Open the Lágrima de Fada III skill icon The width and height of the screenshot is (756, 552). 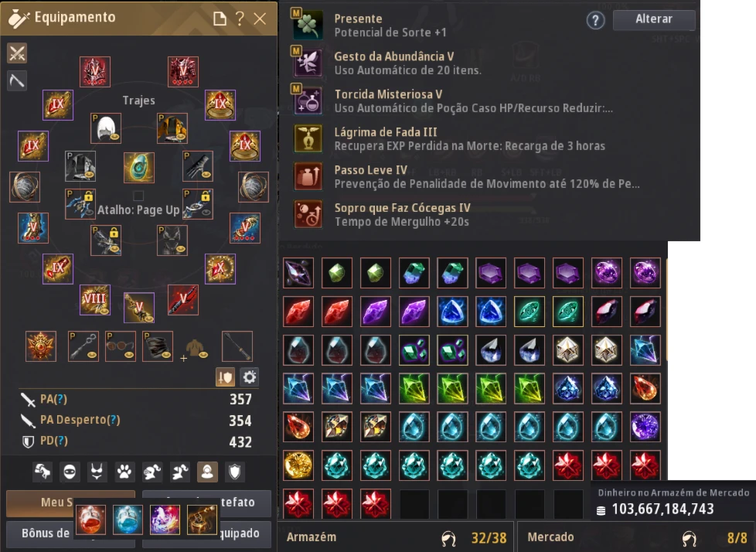pos(308,139)
